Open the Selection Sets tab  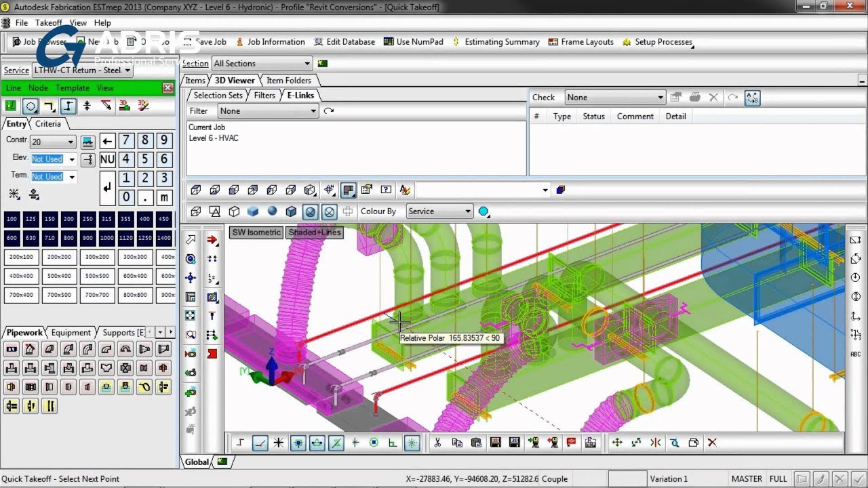click(217, 95)
